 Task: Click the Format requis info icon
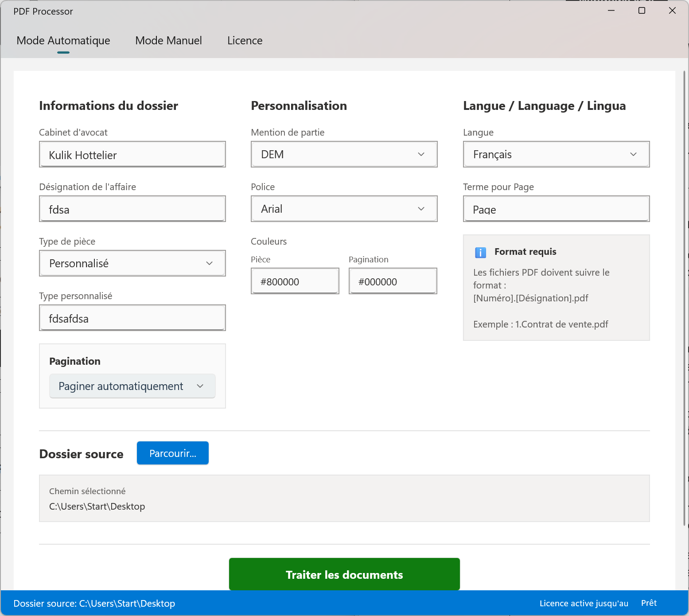click(480, 252)
